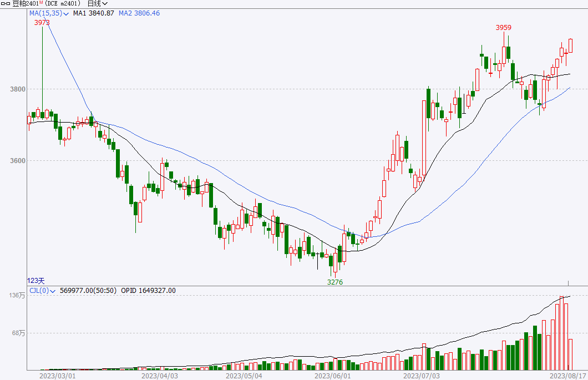Image resolution: width=588 pixels, height=380 pixels.
Task: Click the latest red candlestick on the chart
Action: pos(570,45)
